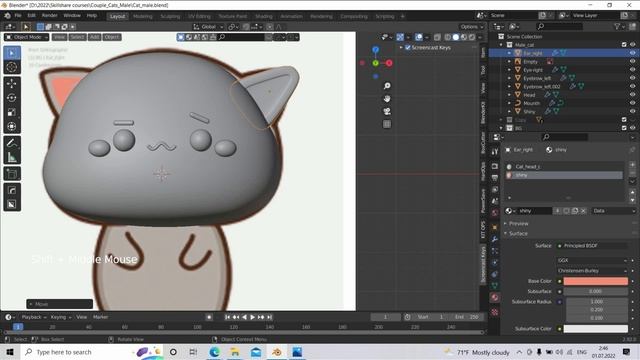Activate the Rotate tool
Viewport: 640px width, 360px height.
click(x=12, y=98)
